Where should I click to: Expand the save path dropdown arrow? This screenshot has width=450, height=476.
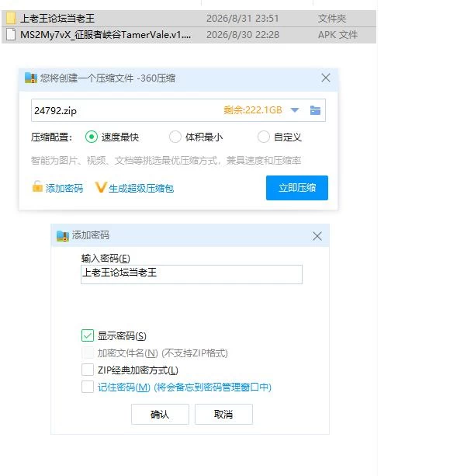click(x=295, y=110)
